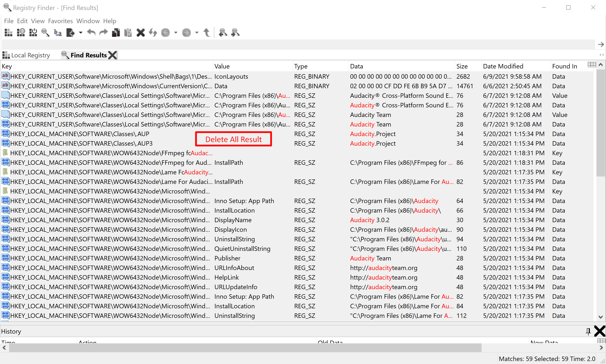Open the Favorites menu

click(x=60, y=21)
